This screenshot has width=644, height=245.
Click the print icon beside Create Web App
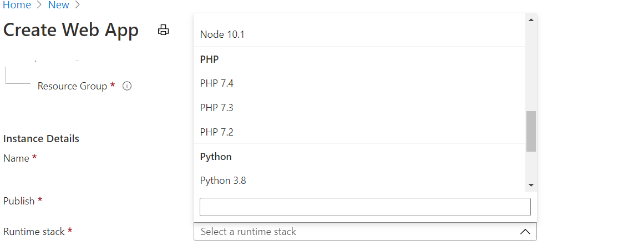click(163, 30)
